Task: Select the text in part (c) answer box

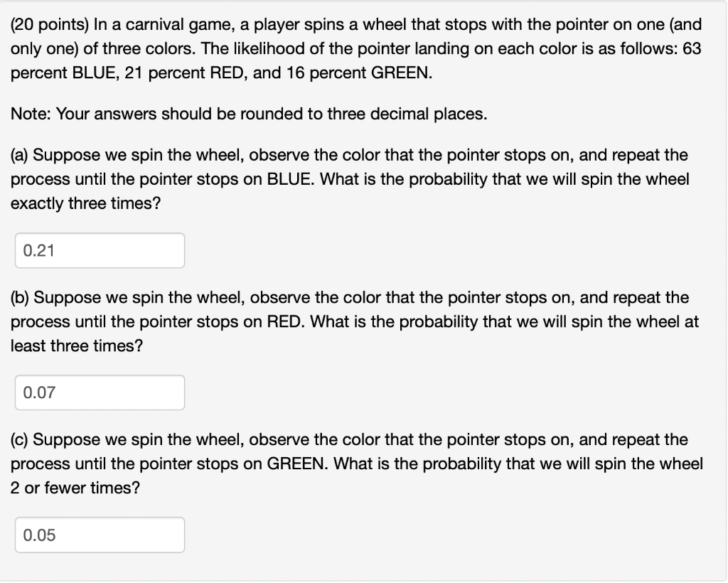Action: [x=38, y=535]
